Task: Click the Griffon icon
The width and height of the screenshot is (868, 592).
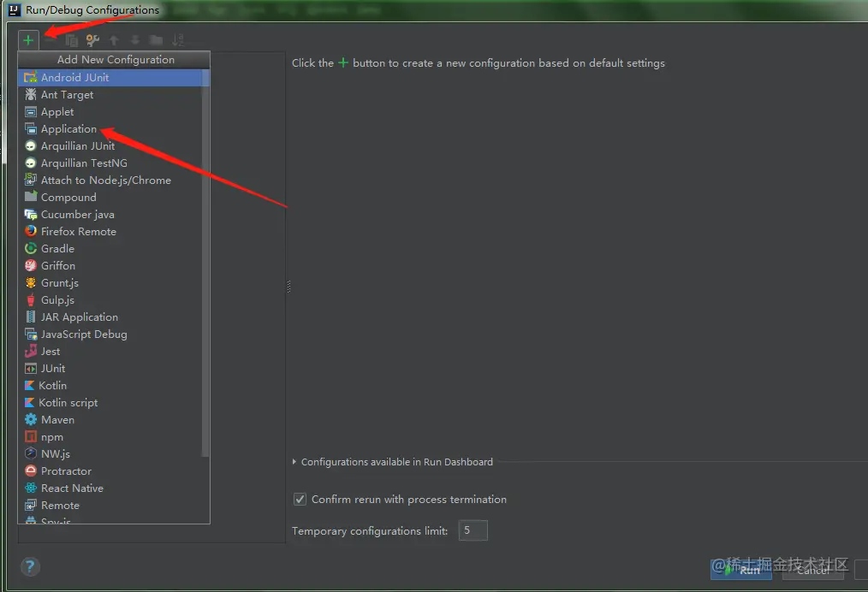Action: pyautogui.click(x=31, y=265)
